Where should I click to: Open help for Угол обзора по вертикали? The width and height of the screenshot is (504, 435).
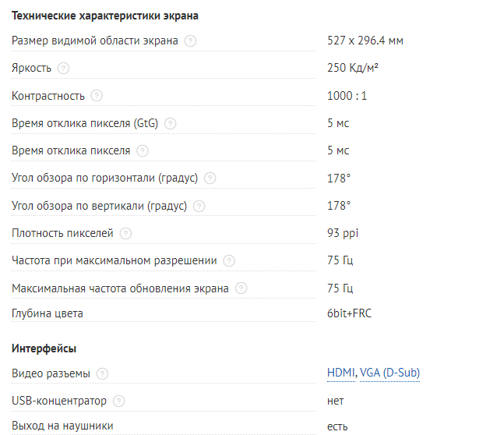pos(199,207)
